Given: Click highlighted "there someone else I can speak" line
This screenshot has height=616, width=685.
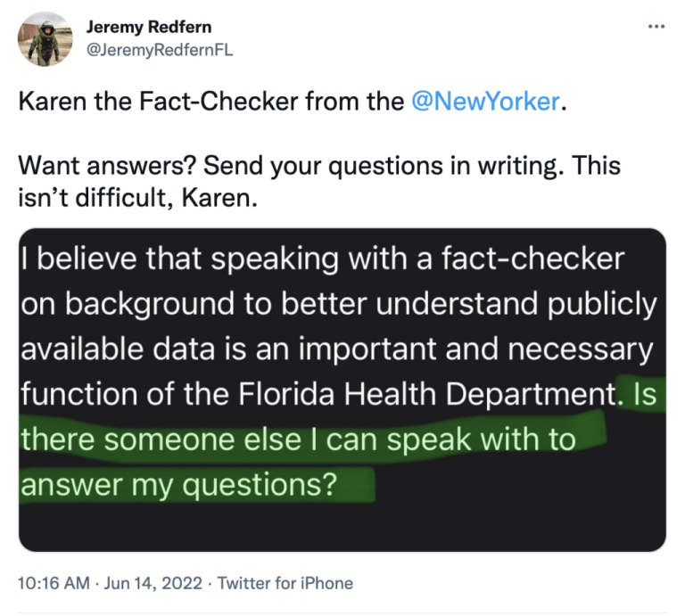Looking at the screenshot, I should coord(296,439).
